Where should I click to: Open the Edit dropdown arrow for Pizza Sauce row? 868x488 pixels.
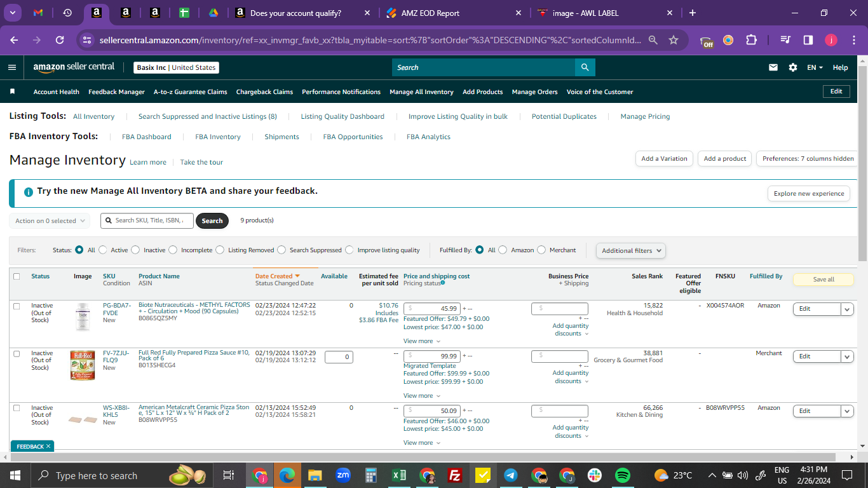point(847,356)
